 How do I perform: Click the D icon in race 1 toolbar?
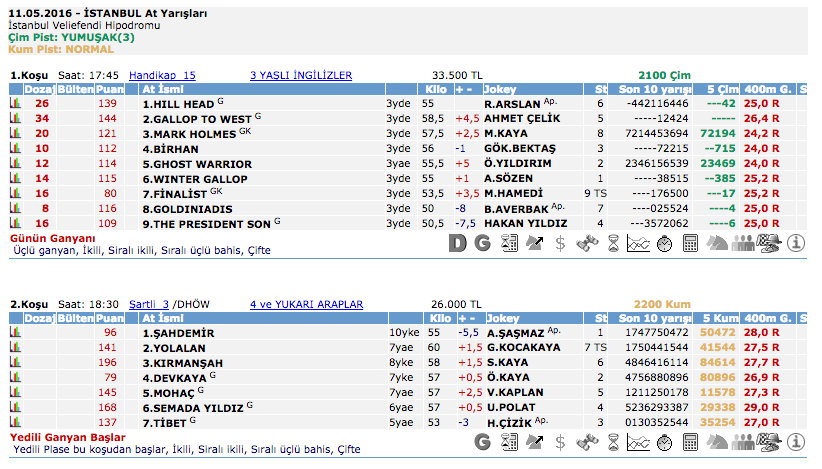(458, 242)
